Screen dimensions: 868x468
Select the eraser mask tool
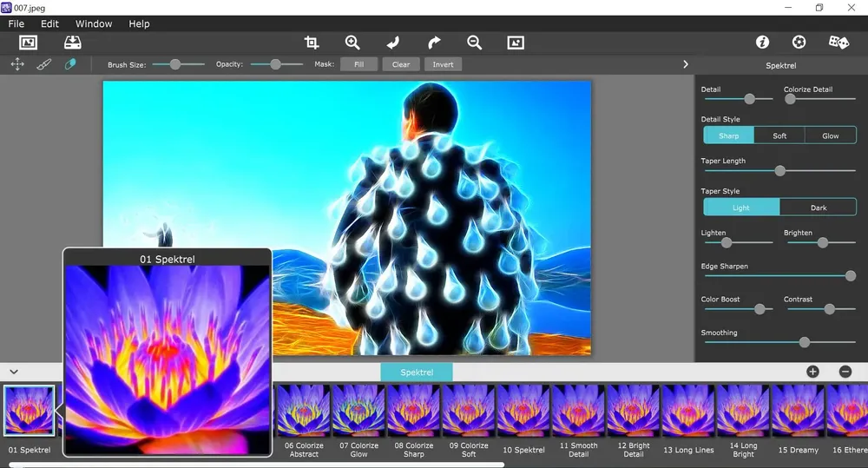point(70,64)
